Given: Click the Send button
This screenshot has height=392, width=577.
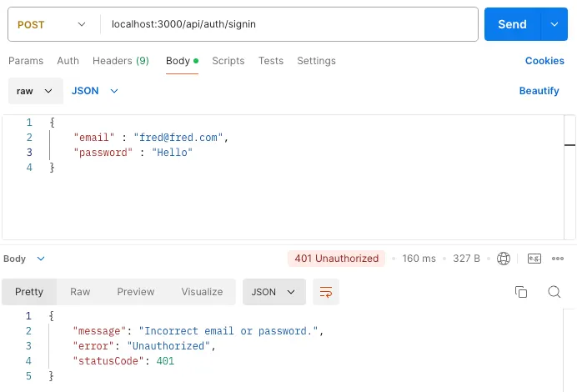Looking at the screenshot, I should tap(512, 24).
